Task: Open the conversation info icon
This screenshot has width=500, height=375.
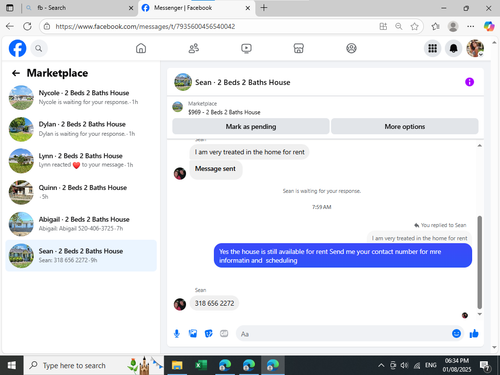Action: pos(469,82)
